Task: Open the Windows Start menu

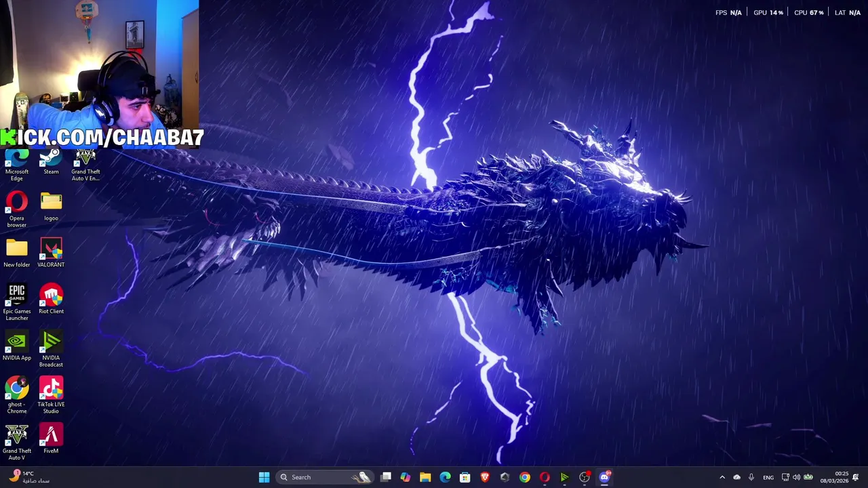Action: (264, 477)
